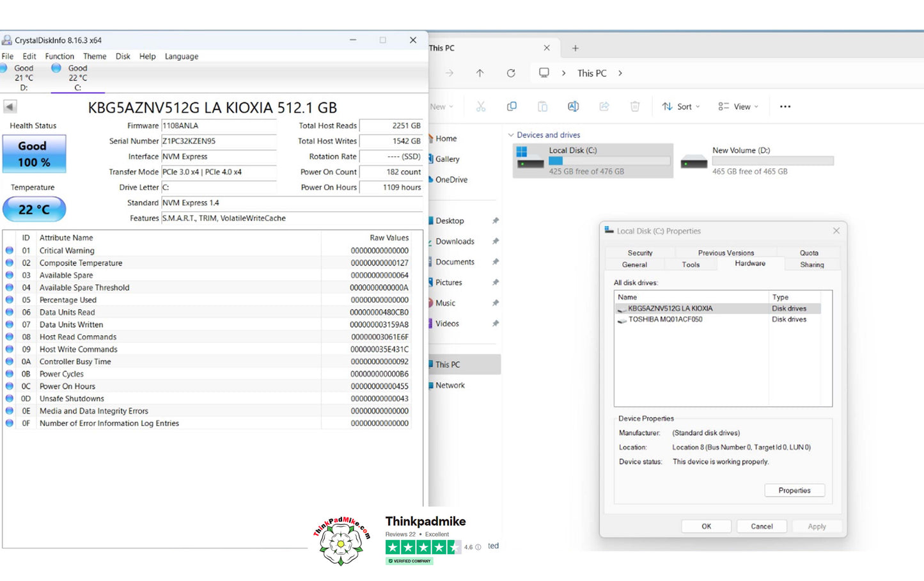This screenshot has height=581, width=924.
Task: Click the Share icon in Explorer toolbar
Action: point(604,106)
